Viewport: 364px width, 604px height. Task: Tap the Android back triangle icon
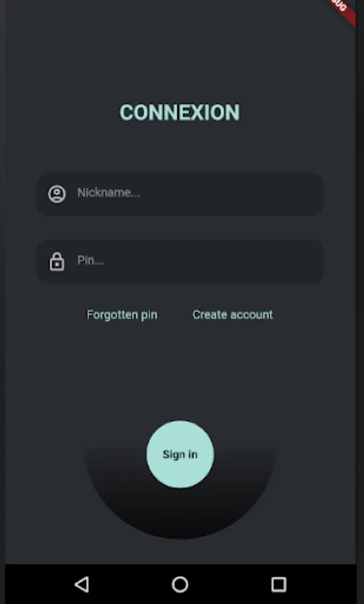point(82,585)
